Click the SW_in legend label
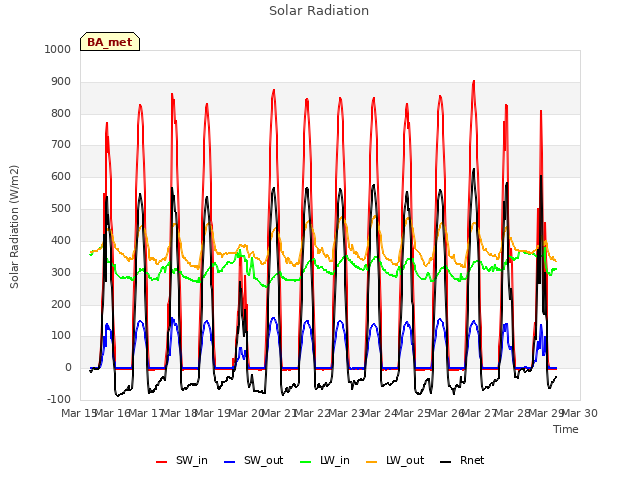This screenshot has width=640, height=480. [191, 460]
